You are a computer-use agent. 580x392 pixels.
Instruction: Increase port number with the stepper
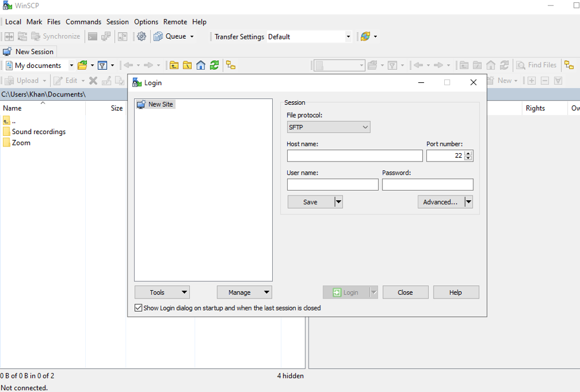pos(468,153)
